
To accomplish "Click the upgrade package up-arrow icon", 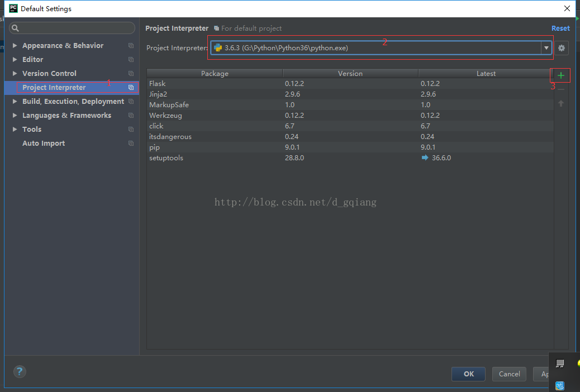I will tap(561, 103).
